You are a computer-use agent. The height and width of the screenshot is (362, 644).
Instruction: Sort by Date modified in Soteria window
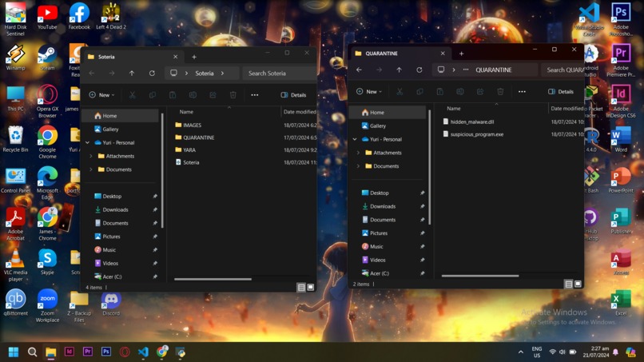click(x=300, y=112)
